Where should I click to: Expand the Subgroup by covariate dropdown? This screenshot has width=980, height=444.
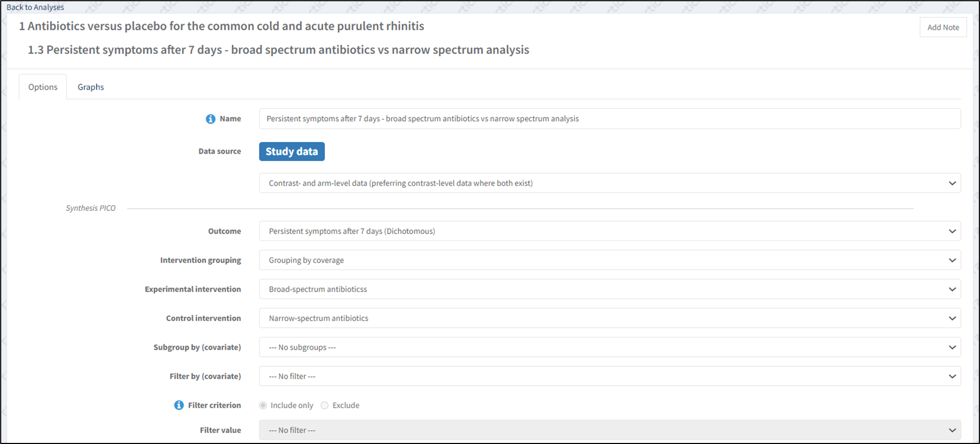pyautogui.click(x=609, y=347)
